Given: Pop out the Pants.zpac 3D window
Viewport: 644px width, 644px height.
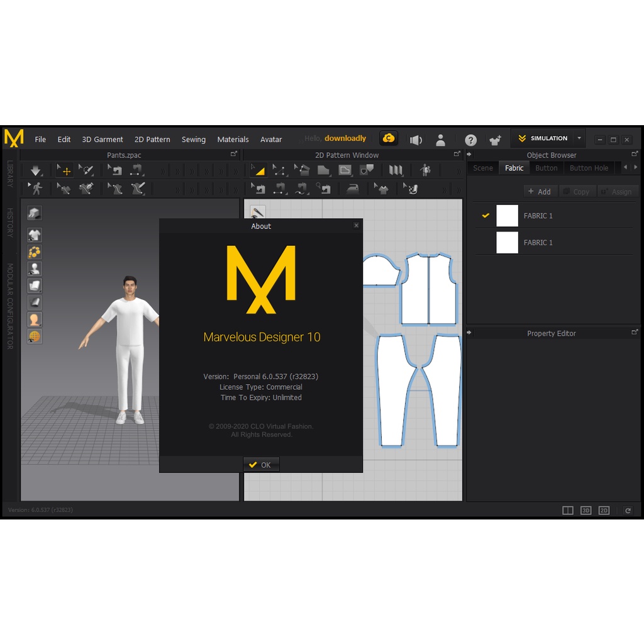Looking at the screenshot, I should click(x=234, y=153).
